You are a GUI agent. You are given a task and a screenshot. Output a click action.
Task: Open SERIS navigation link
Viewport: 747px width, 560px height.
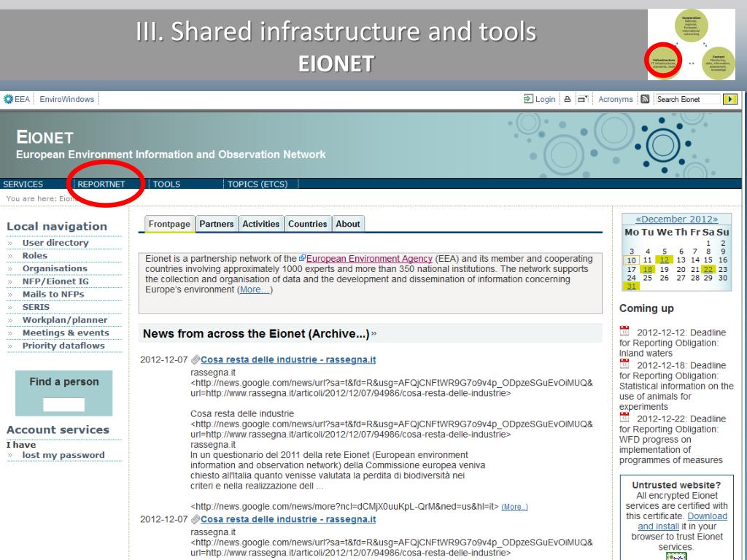coord(36,307)
